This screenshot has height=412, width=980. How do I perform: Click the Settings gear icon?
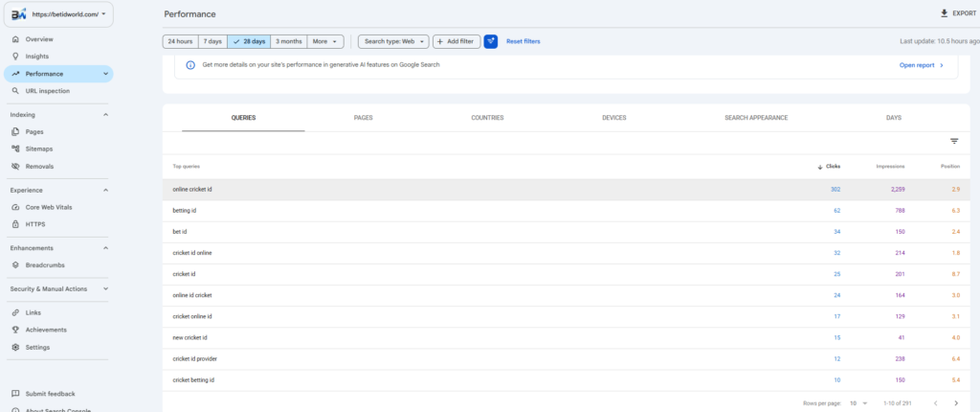[15, 348]
